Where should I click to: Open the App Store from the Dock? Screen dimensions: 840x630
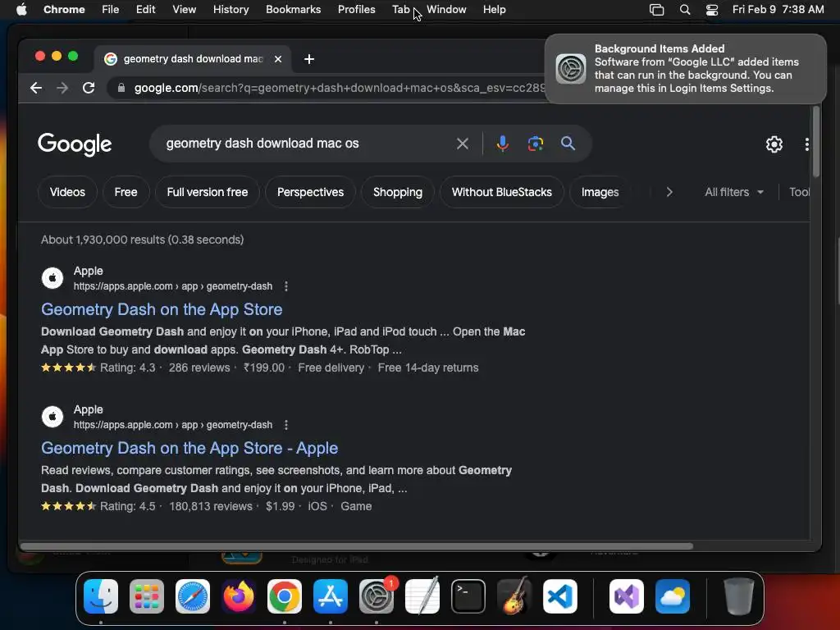pos(331,596)
